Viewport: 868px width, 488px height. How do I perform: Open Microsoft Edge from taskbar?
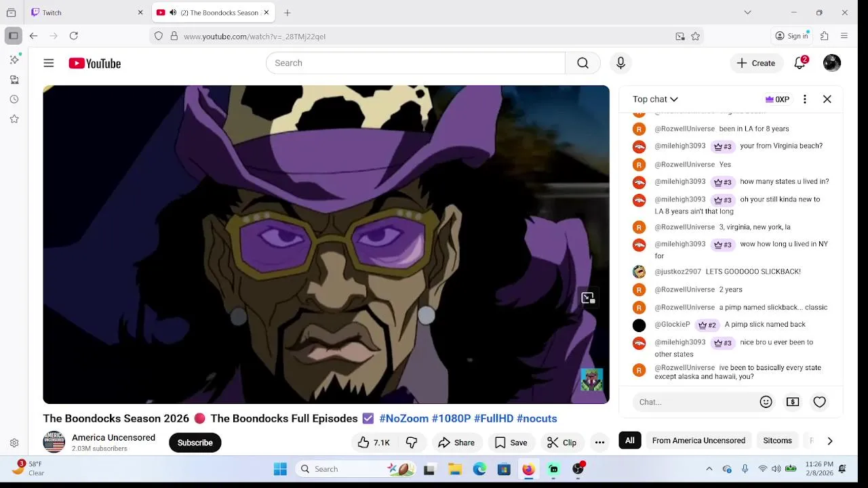(479, 469)
